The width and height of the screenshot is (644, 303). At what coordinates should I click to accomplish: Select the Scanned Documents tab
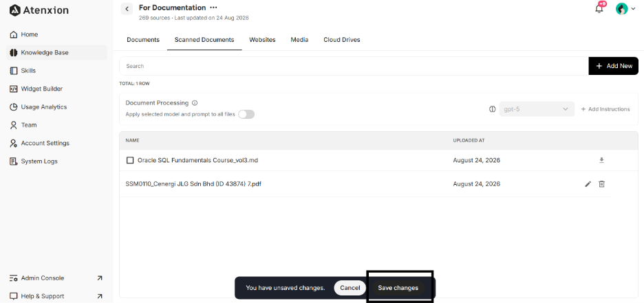pos(204,40)
